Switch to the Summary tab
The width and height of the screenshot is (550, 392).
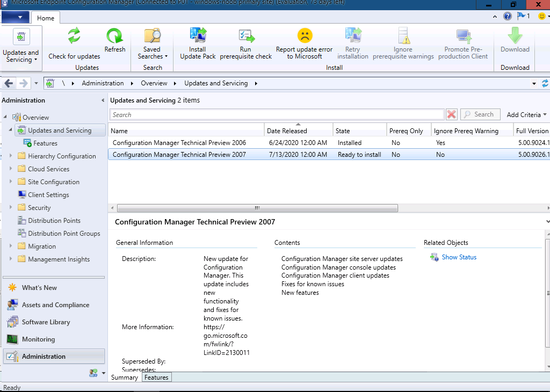click(x=125, y=378)
